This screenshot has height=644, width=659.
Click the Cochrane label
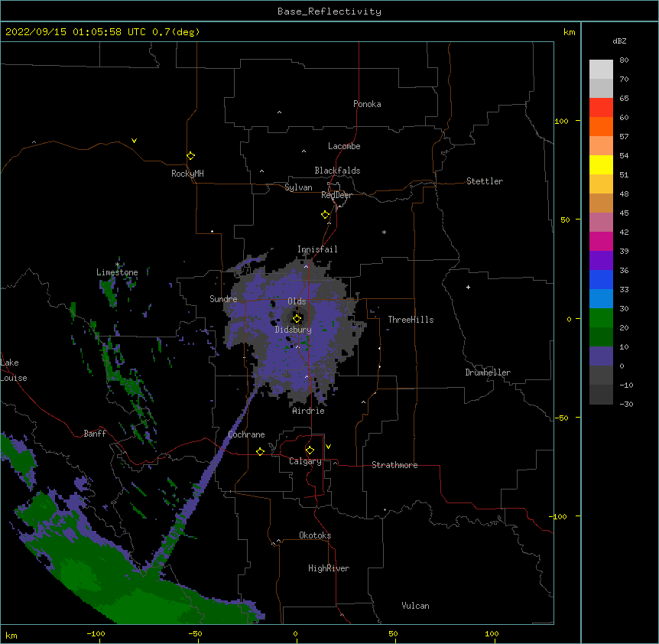point(246,434)
